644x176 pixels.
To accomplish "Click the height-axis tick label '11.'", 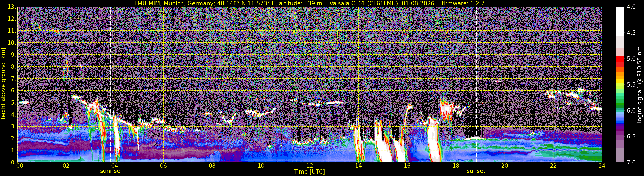I will click(x=12, y=31).
